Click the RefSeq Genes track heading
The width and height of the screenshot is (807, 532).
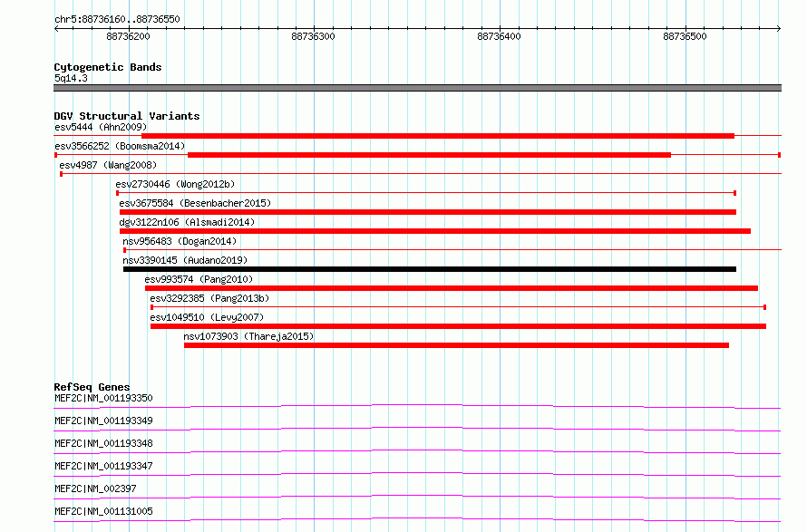92,387
